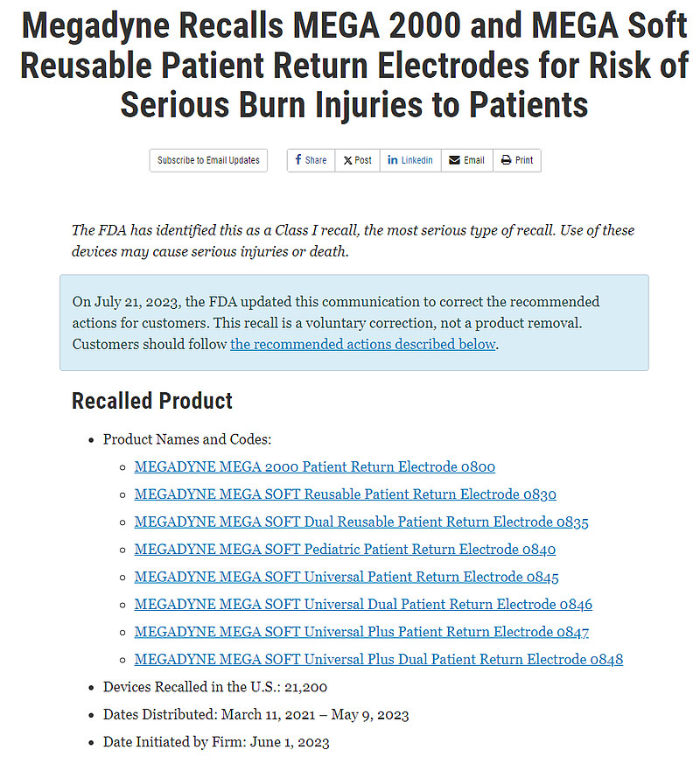Open 'the recommended actions described below' link

click(362, 344)
